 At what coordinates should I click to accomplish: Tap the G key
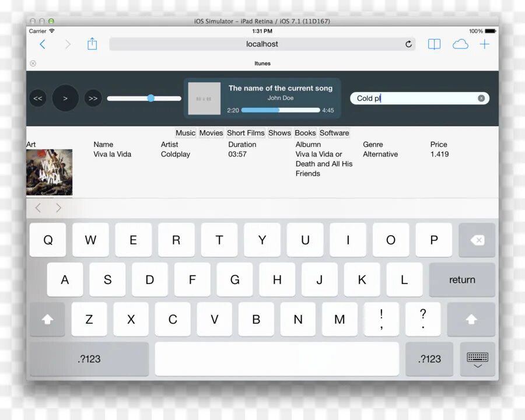click(x=235, y=279)
